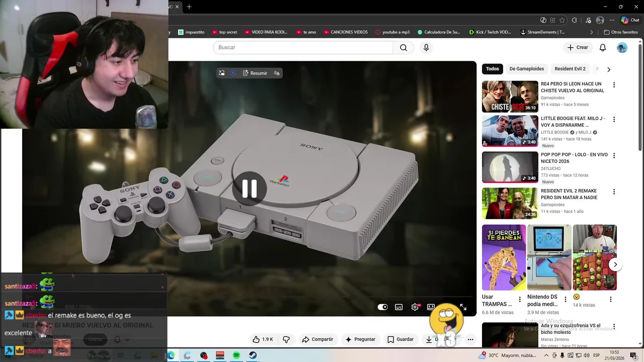Toggle subtitles in the video player

[x=398, y=307]
